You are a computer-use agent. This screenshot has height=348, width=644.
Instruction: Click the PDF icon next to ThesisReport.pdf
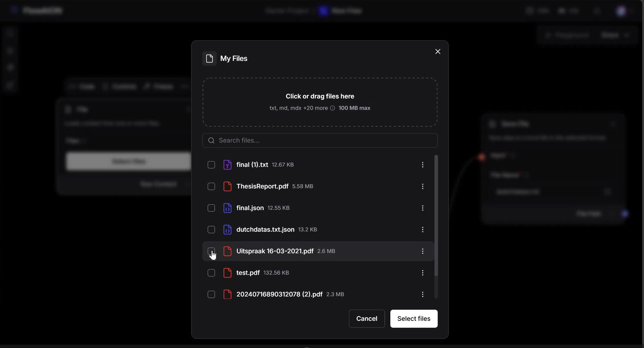click(227, 186)
